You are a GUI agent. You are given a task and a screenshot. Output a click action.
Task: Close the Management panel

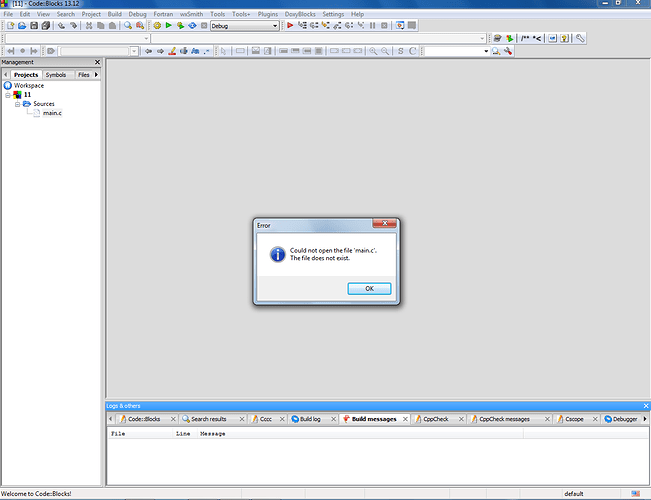point(97,62)
